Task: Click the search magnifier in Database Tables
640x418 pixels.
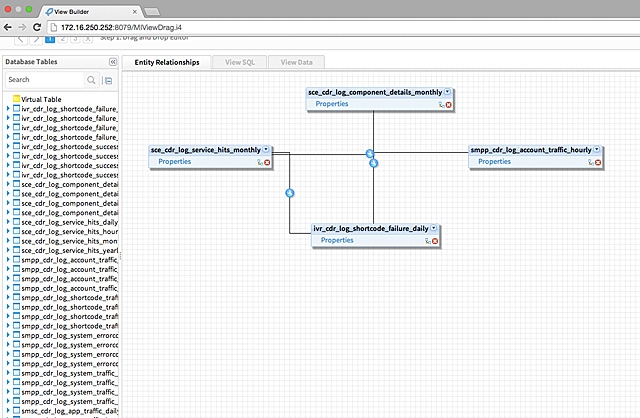Action: tap(91, 80)
